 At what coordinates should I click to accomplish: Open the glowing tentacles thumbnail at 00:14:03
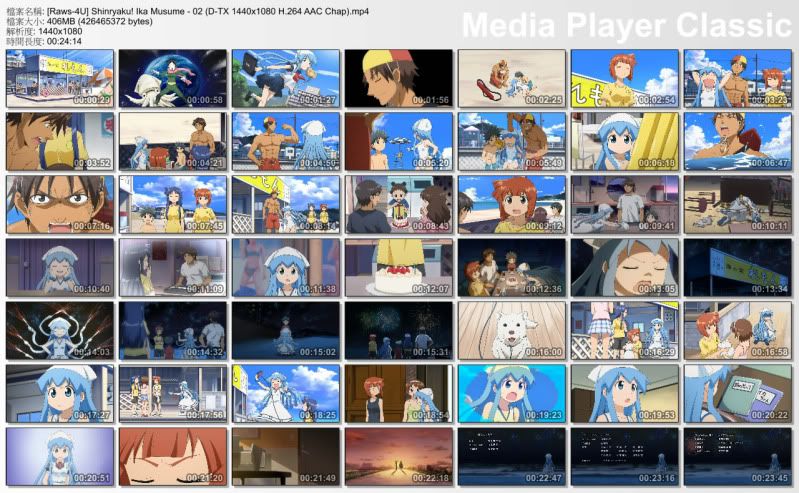tap(60, 330)
